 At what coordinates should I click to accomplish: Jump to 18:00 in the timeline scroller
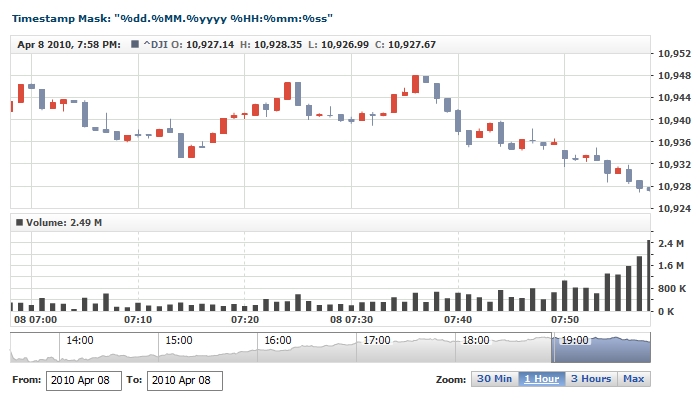pyautogui.click(x=474, y=341)
